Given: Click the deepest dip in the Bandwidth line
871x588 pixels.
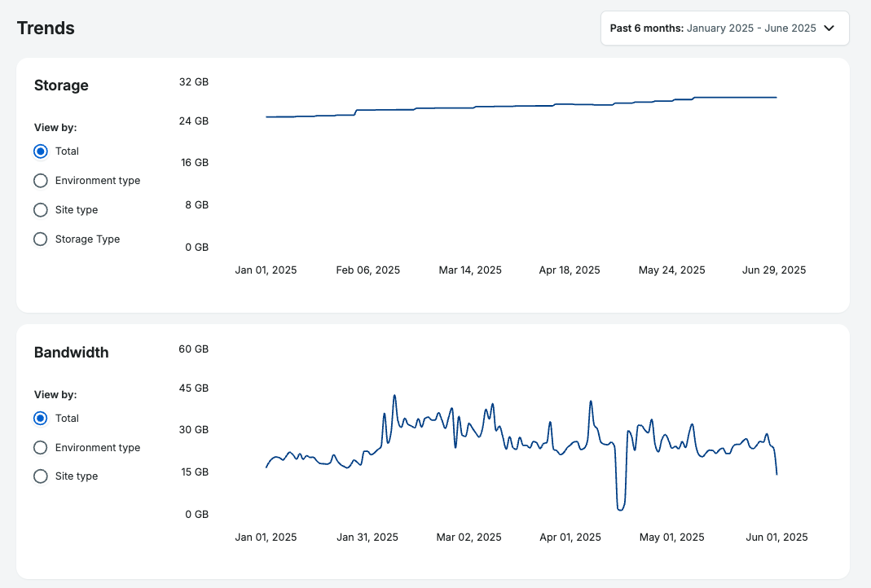Looking at the screenshot, I should click(x=621, y=509).
